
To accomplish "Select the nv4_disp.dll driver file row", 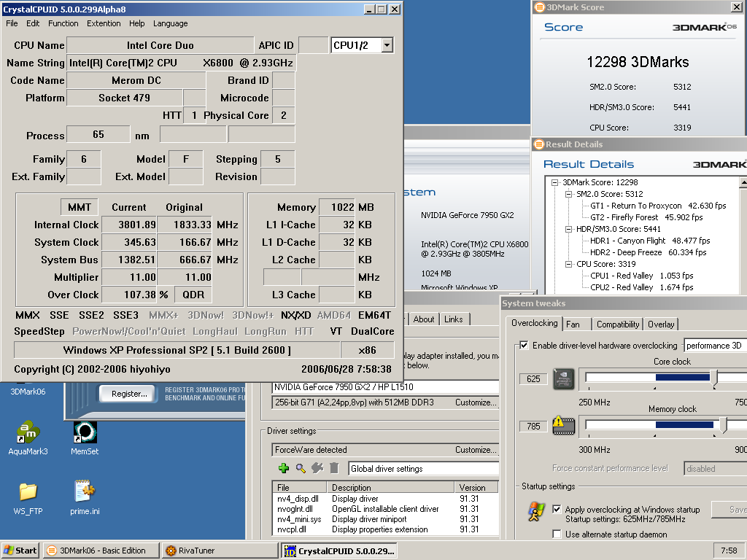I will [385, 499].
